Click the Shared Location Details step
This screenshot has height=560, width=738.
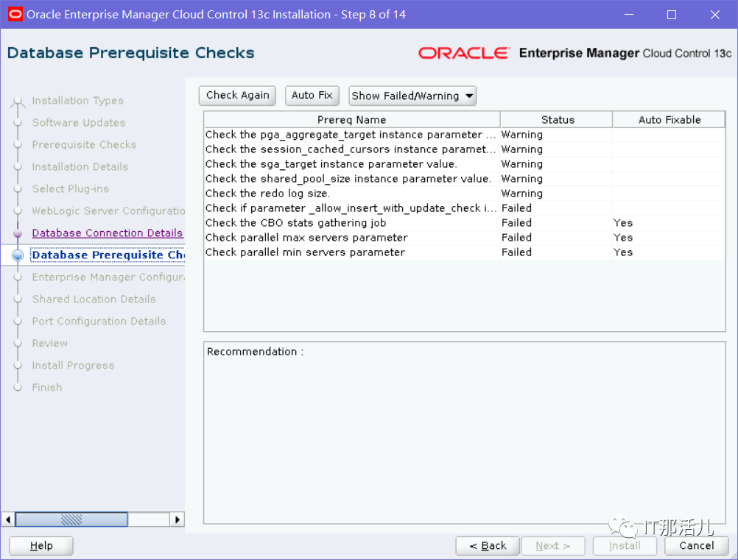point(94,300)
